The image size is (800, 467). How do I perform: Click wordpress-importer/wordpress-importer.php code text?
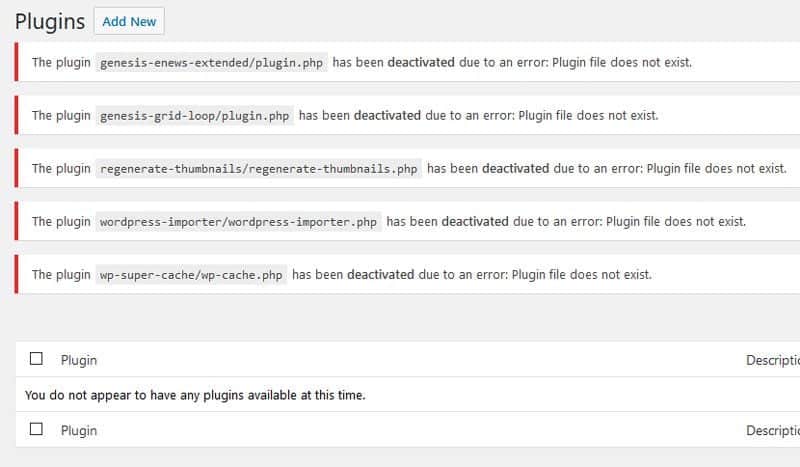pos(238,222)
